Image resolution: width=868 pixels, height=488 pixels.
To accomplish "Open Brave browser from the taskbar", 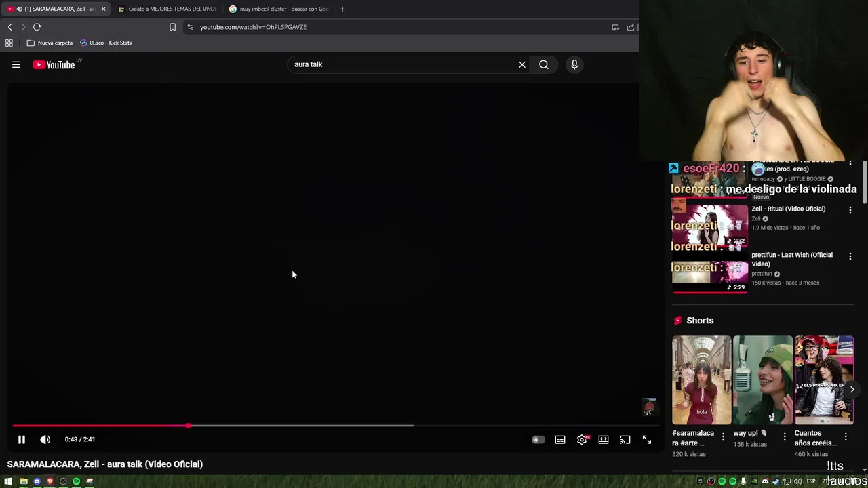I will click(x=50, y=481).
